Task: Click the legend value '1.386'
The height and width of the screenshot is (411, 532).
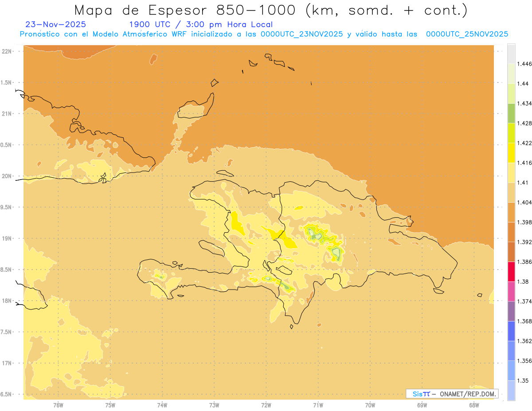Action: point(524,262)
